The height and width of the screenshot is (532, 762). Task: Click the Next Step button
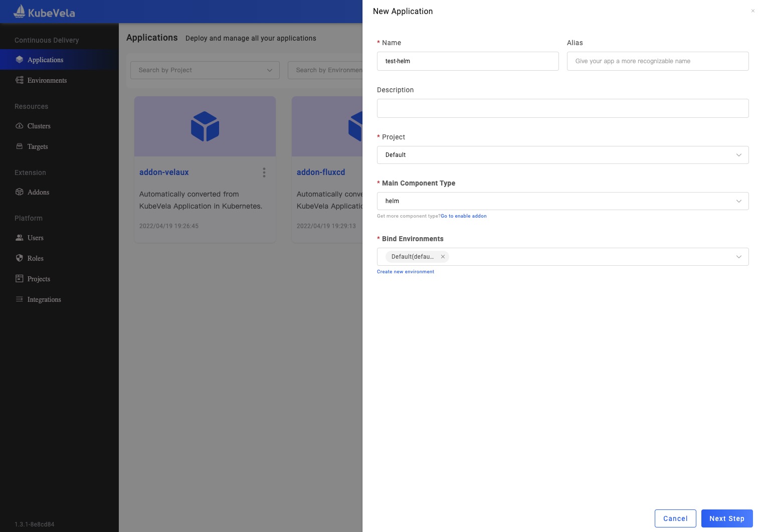[726, 518]
